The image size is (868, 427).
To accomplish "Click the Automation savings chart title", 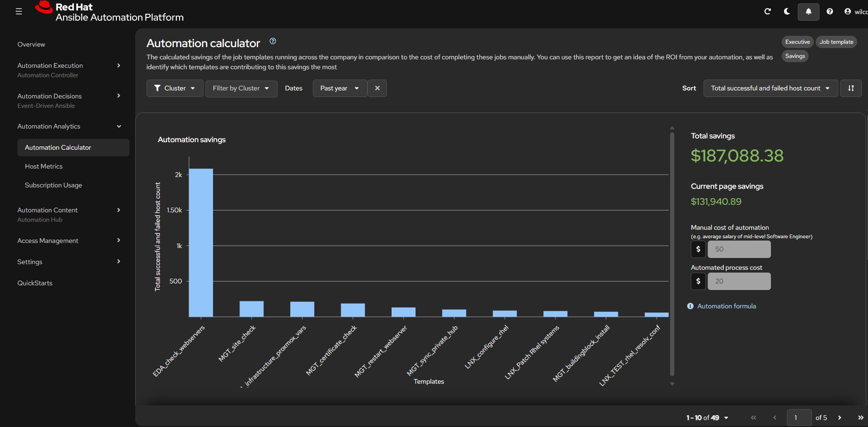I will click(x=192, y=140).
